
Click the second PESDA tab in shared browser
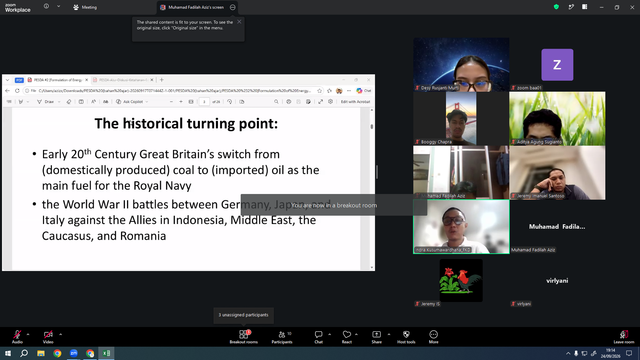[x=122, y=80]
